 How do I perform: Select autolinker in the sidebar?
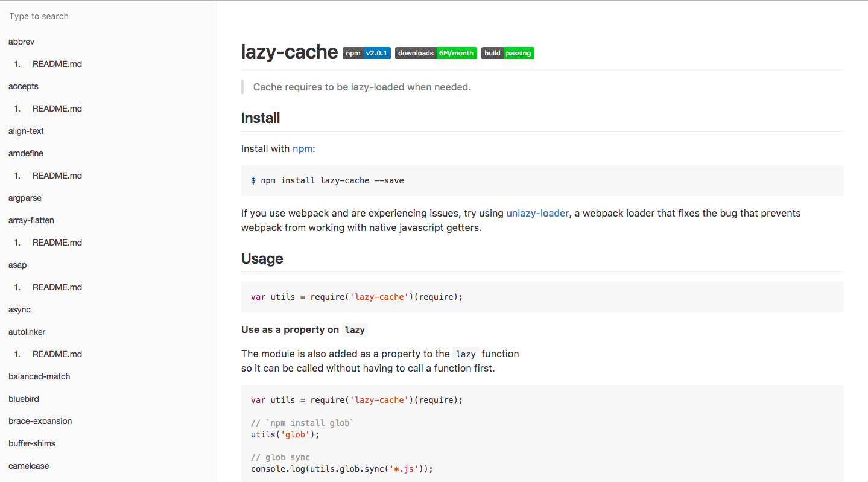tap(27, 332)
